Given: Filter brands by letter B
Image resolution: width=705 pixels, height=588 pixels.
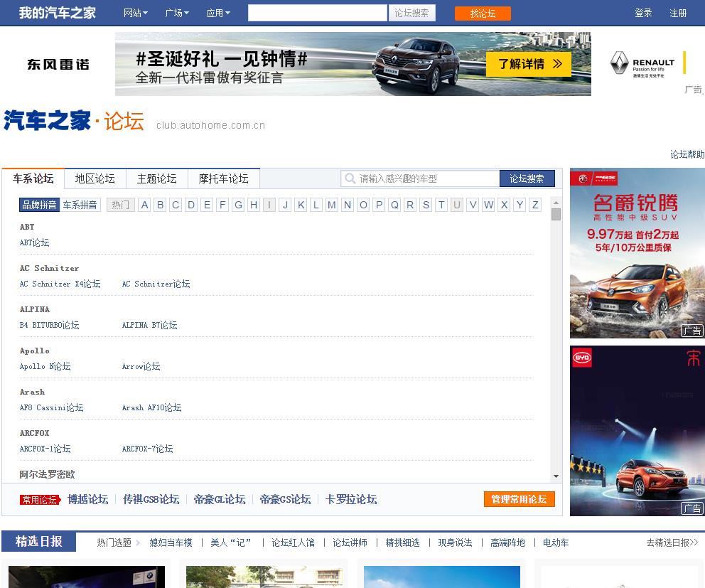Looking at the screenshot, I should point(160,205).
